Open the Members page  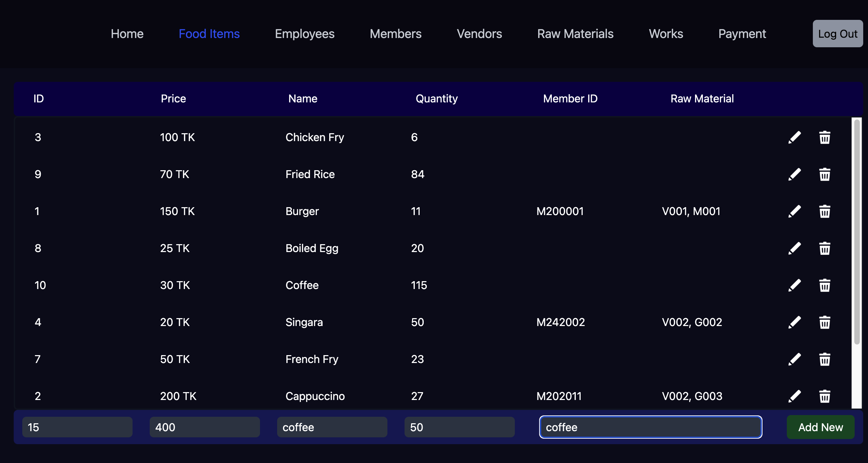[x=396, y=34]
